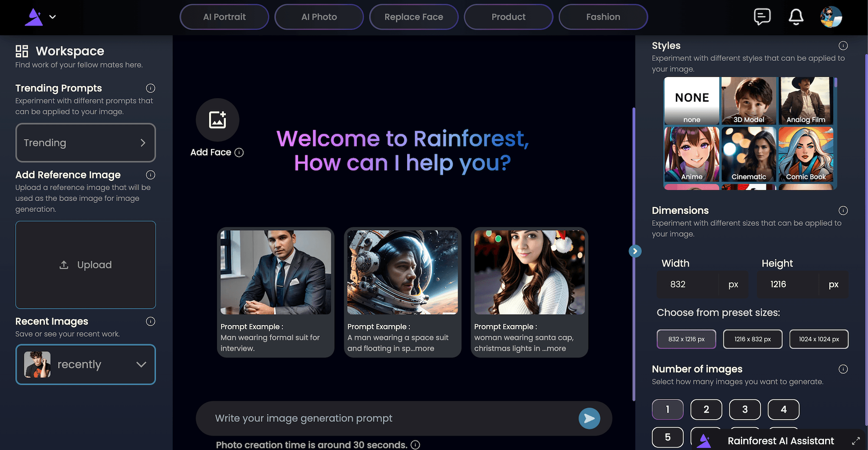
Task: Show info for Dimensions section
Action: pyautogui.click(x=843, y=211)
